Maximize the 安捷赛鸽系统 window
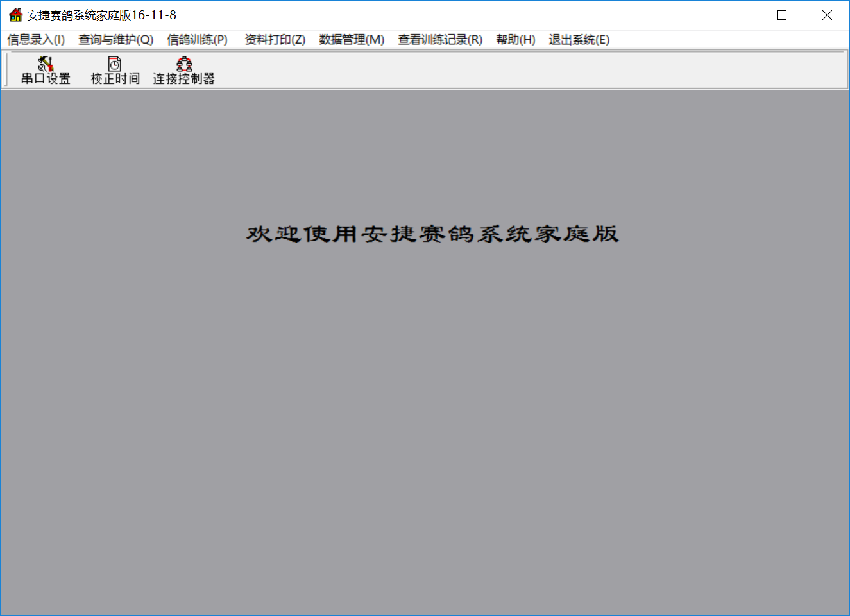This screenshot has height=616, width=850. coord(781,15)
